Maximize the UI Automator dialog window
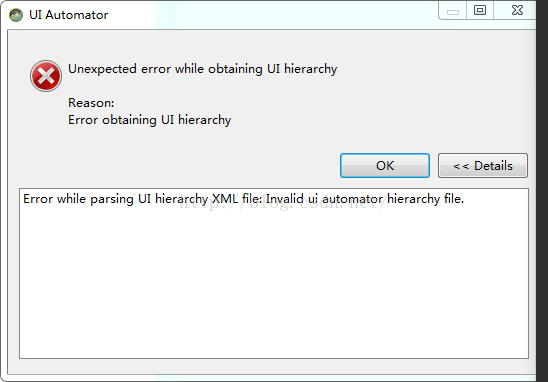The width and height of the screenshot is (548, 382). (480, 10)
